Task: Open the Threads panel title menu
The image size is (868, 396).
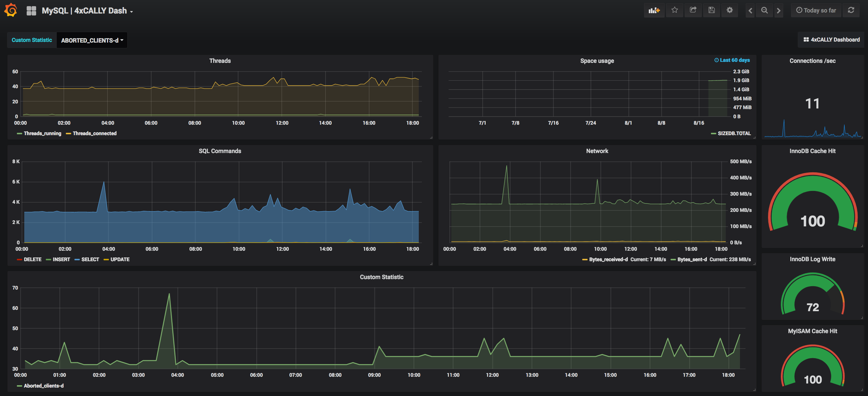Action: point(220,61)
